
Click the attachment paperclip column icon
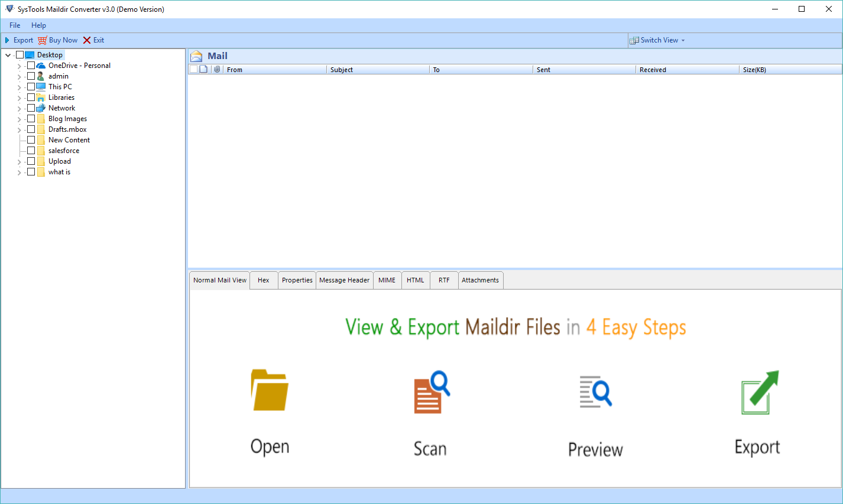(x=217, y=69)
